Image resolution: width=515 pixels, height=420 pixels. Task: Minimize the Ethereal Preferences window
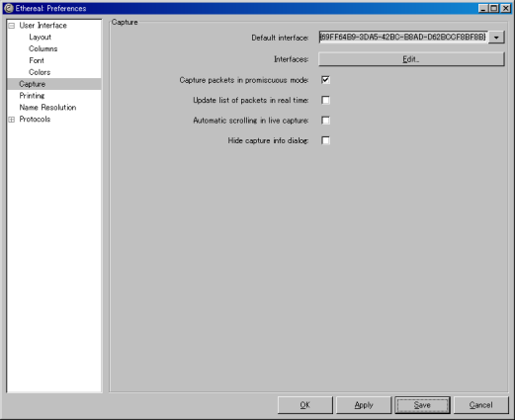(483, 8)
